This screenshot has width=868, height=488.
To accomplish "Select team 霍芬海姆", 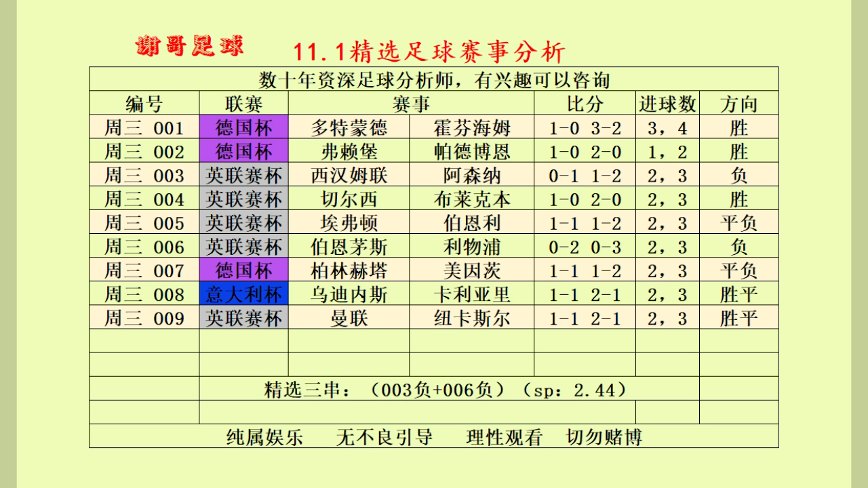I will [472, 127].
